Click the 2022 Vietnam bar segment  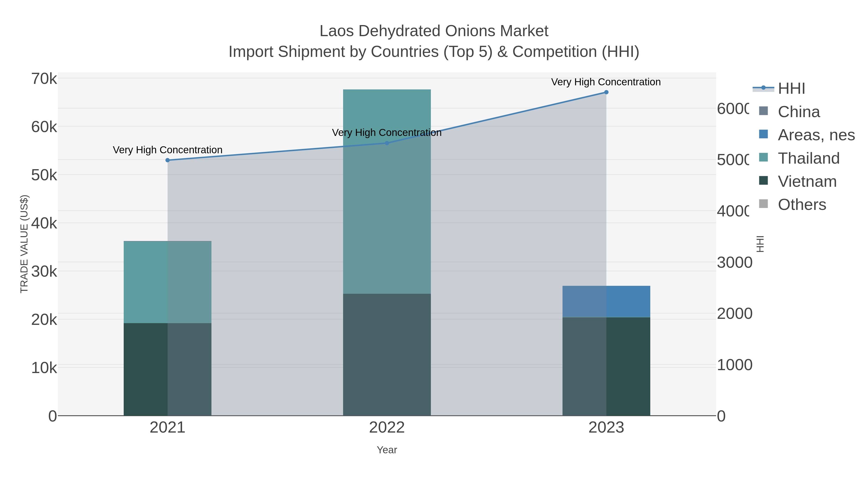387,355
